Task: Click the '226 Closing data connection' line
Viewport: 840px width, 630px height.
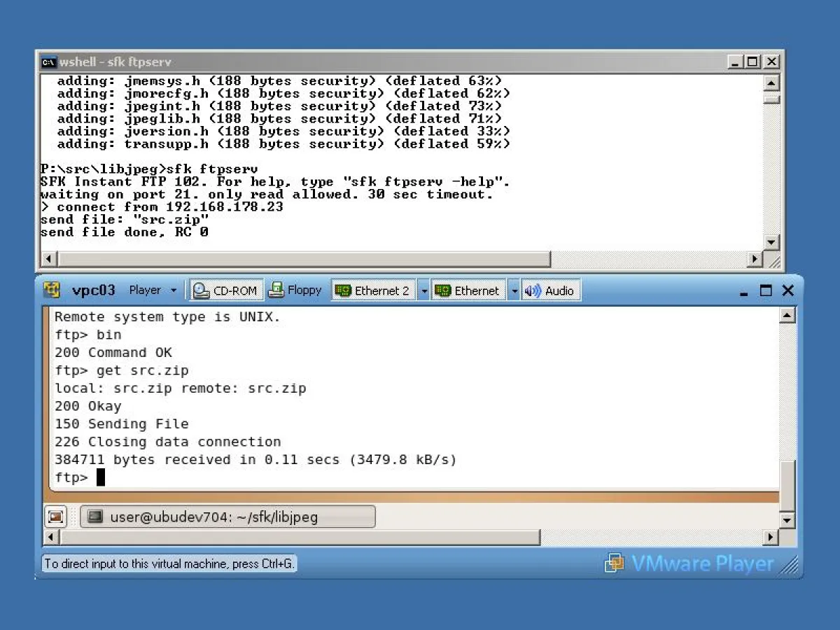Action: [168, 442]
